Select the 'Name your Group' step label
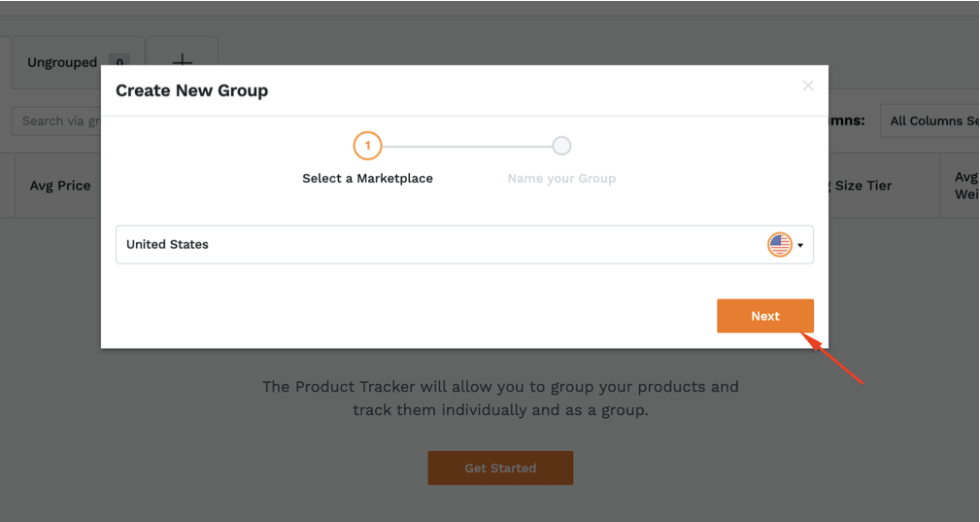The height and width of the screenshot is (522, 980). [561, 178]
